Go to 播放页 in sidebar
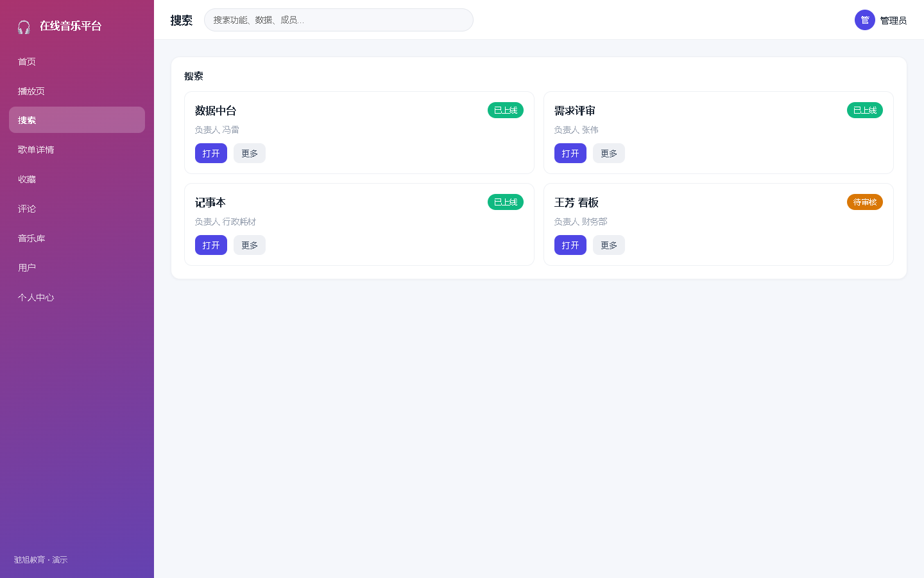 (x=77, y=91)
